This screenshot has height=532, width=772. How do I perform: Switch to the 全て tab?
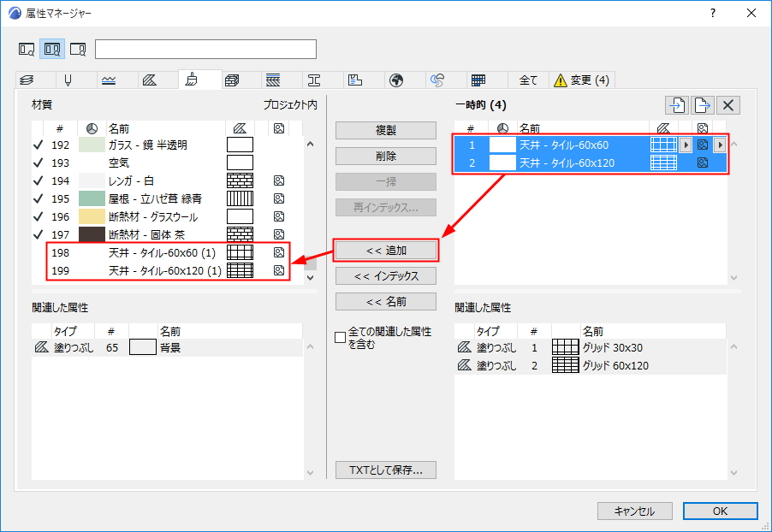[528, 80]
